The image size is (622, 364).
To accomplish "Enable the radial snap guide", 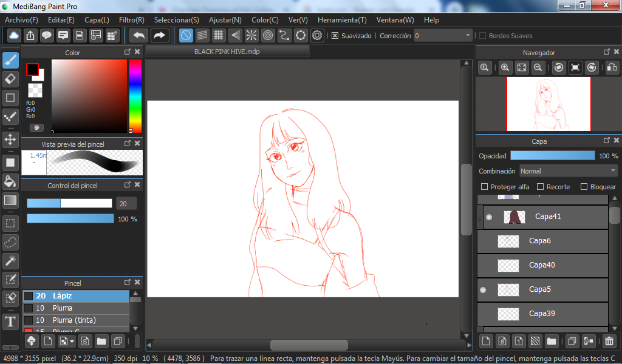I will 251,36.
